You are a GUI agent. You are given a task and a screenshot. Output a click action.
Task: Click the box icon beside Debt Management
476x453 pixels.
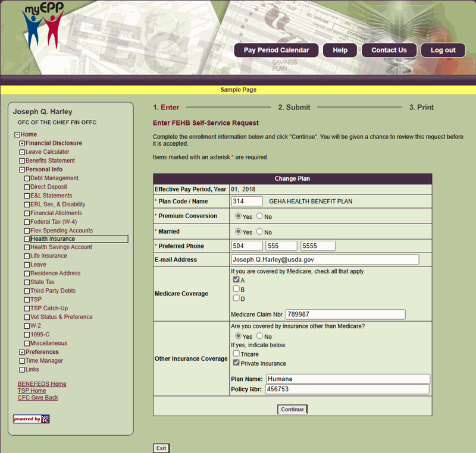click(x=27, y=178)
